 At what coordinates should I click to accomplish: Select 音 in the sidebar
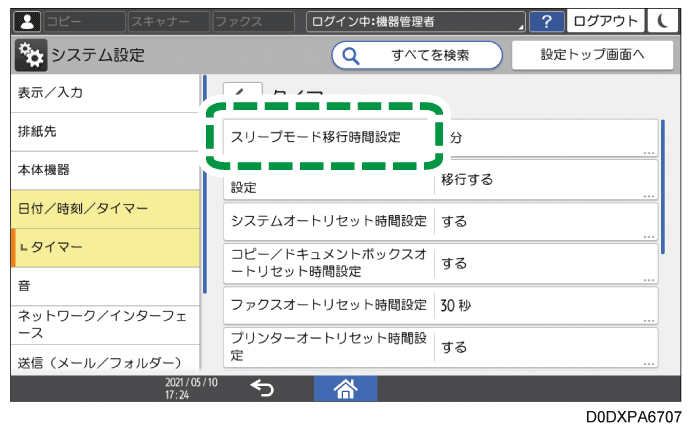click(x=105, y=286)
